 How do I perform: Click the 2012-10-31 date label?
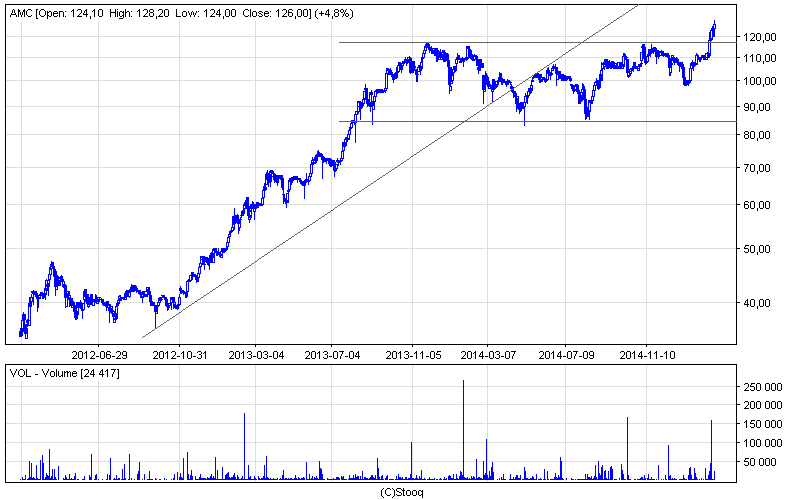(180, 355)
